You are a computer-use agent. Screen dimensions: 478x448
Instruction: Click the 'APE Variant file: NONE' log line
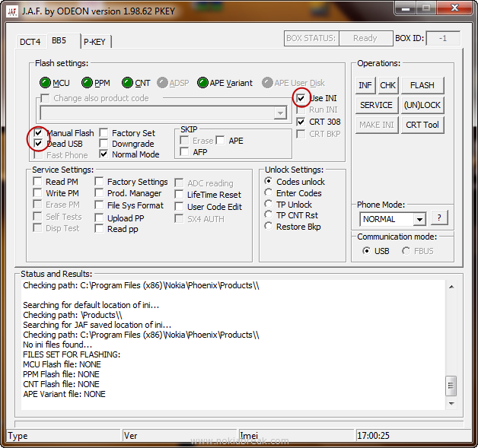coord(65,394)
